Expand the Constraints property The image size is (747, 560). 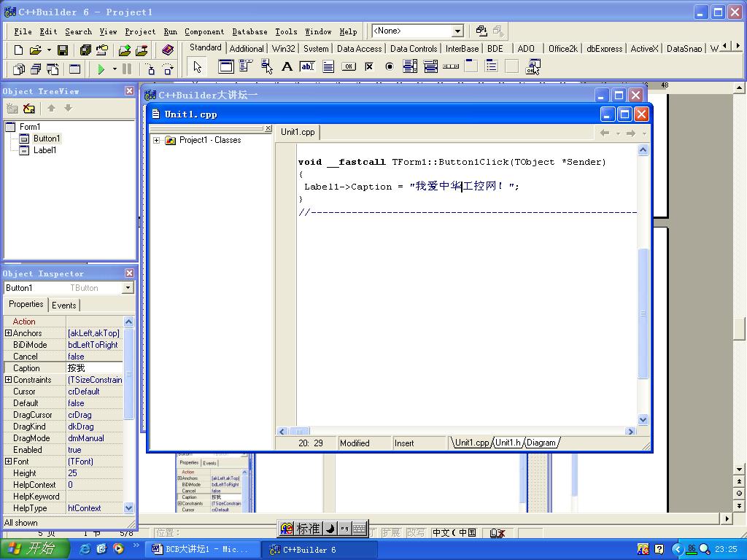point(8,379)
